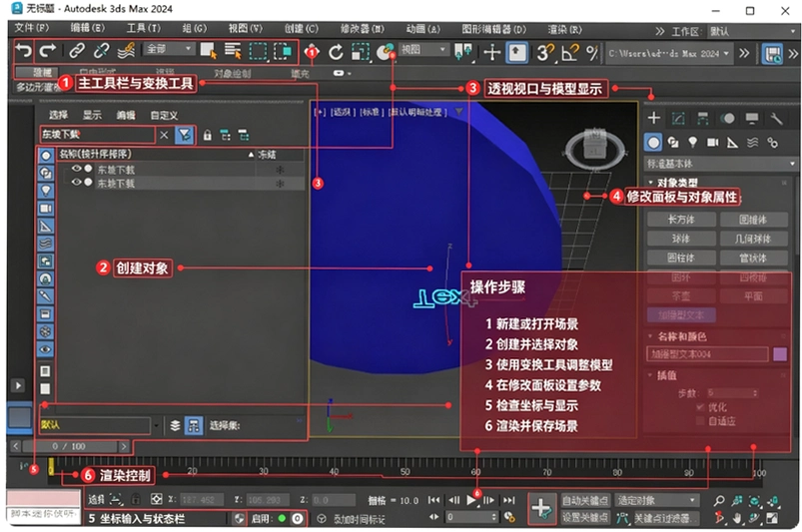Click the 几何球体 geosphere button
Screen dimensions: 802x532
click(754, 239)
